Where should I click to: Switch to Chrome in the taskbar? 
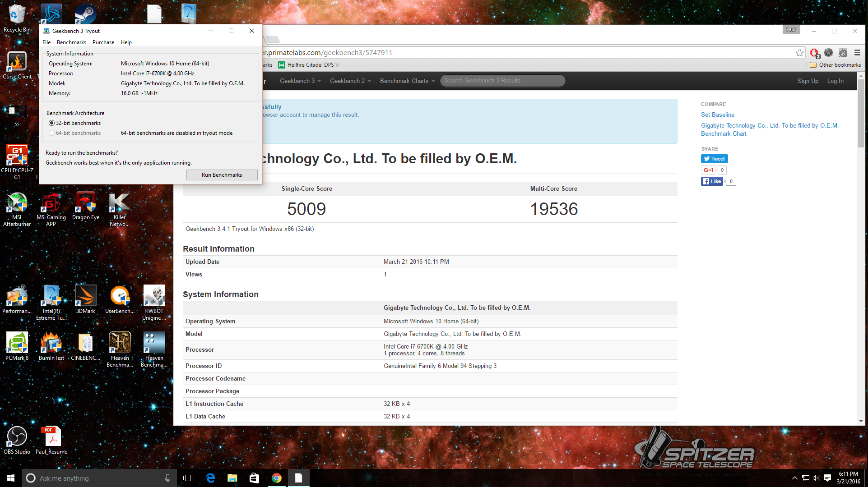276,478
